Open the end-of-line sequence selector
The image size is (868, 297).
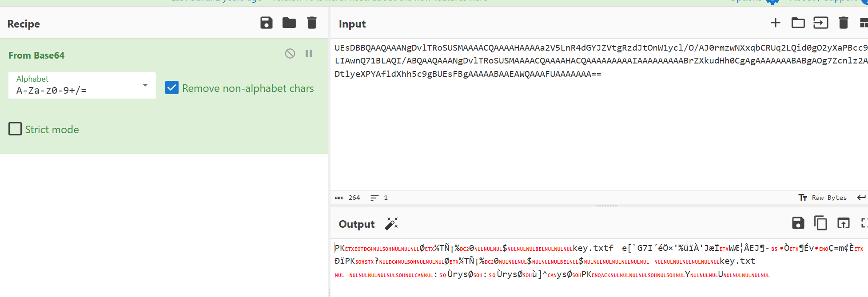click(861, 198)
